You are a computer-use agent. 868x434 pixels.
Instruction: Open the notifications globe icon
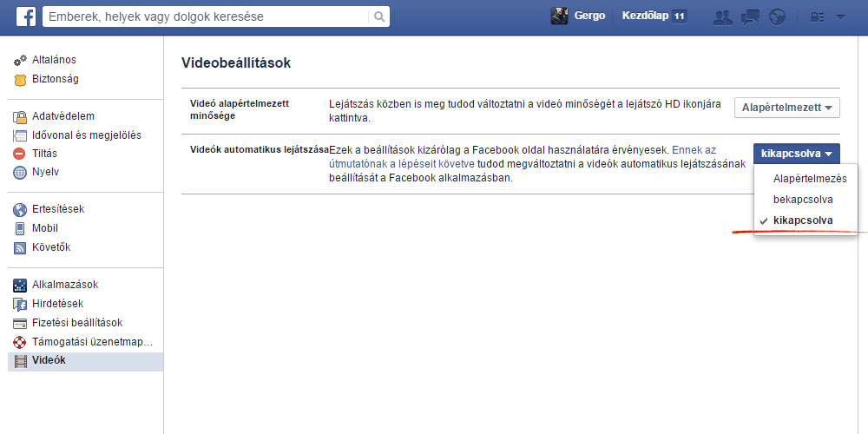click(777, 16)
